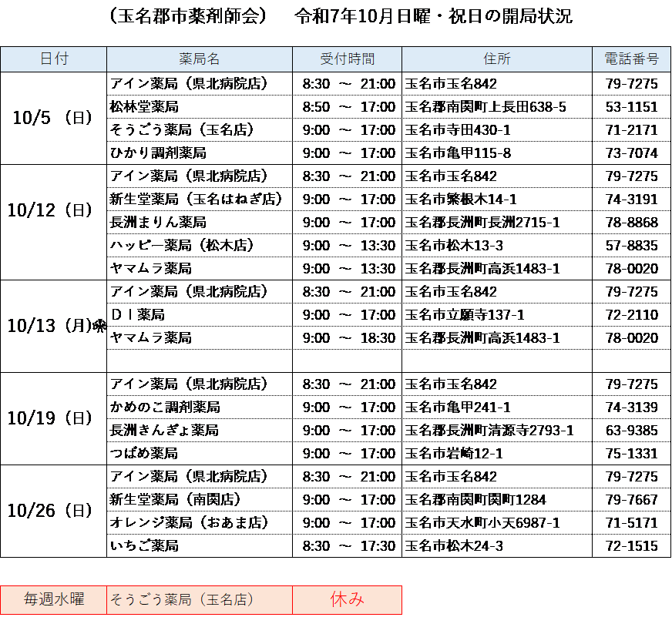Click the オレンジ薬局 pharmacy name
This screenshot has width=672, height=644.
pos(190,523)
